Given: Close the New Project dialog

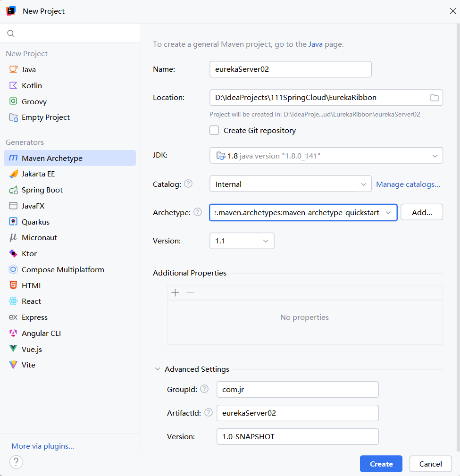Looking at the screenshot, I should tap(452, 11).
